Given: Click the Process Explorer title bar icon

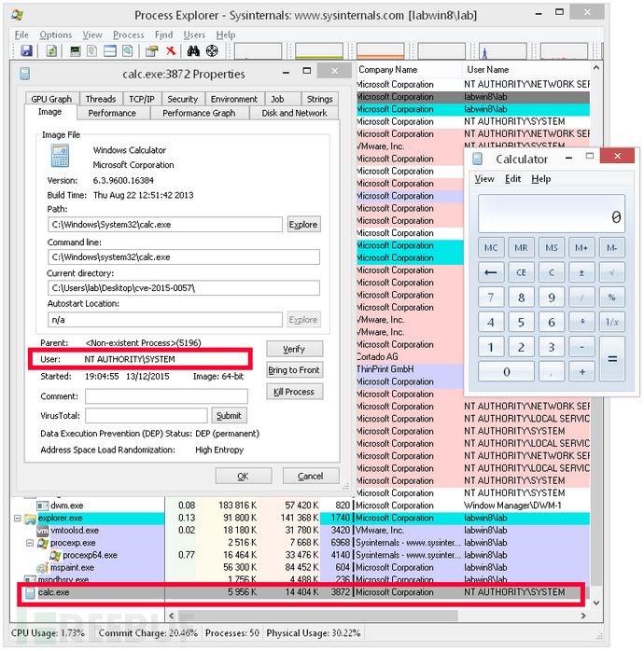Looking at the screenshot, I should pyautogui.click(x=18, y=15).
